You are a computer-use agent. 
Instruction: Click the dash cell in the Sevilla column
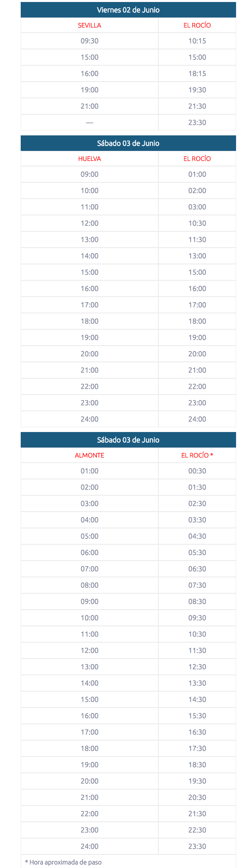click(90, 123)
